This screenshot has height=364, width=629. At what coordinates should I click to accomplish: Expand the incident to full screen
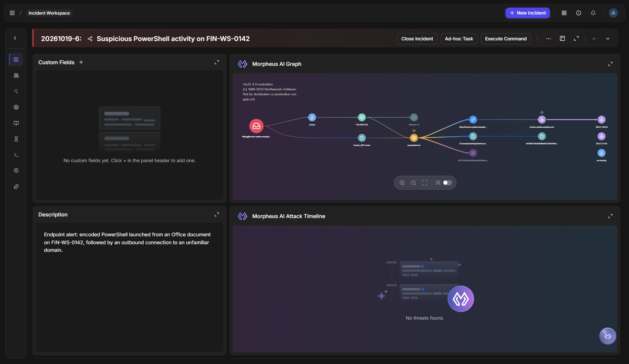576,39
